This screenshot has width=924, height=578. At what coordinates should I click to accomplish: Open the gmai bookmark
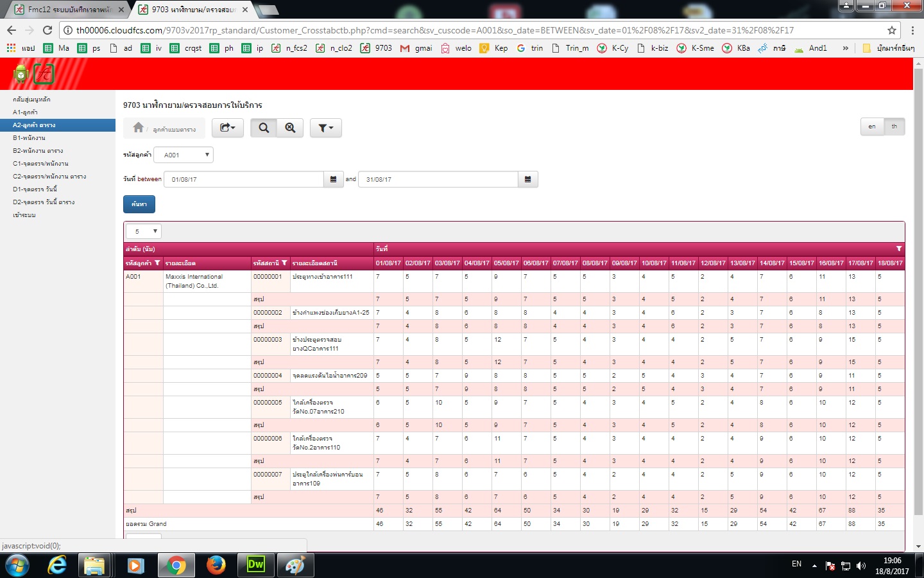point(416,48)
